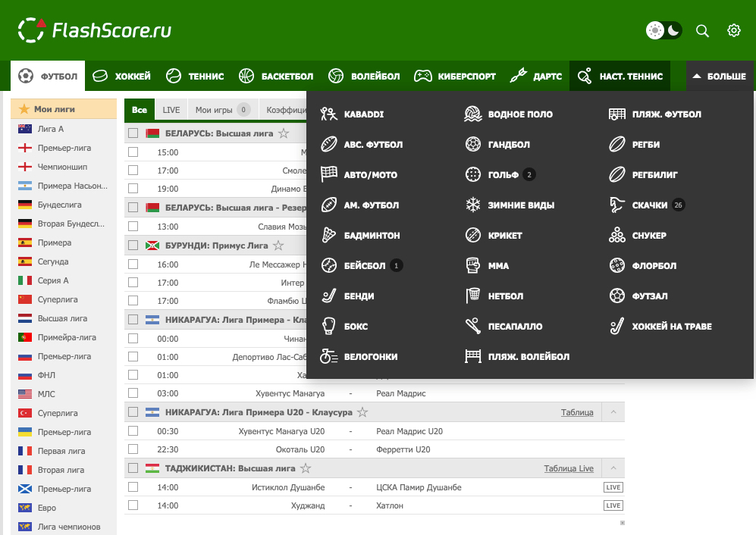Select checkbox for 16:00 Ле Мессажер match
The height and width of the screenshot is (535, 756).
pos(133,264)
